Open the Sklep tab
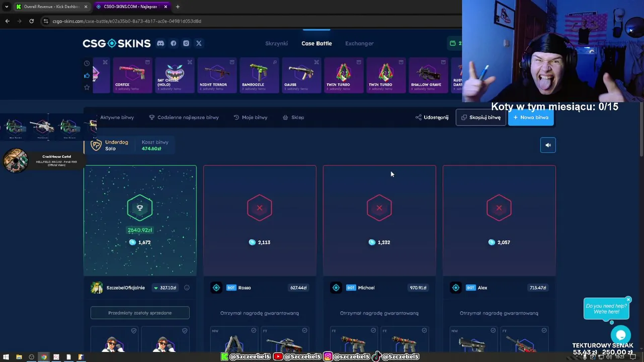The width and height of the screenshot is (644, 362). 293,117
